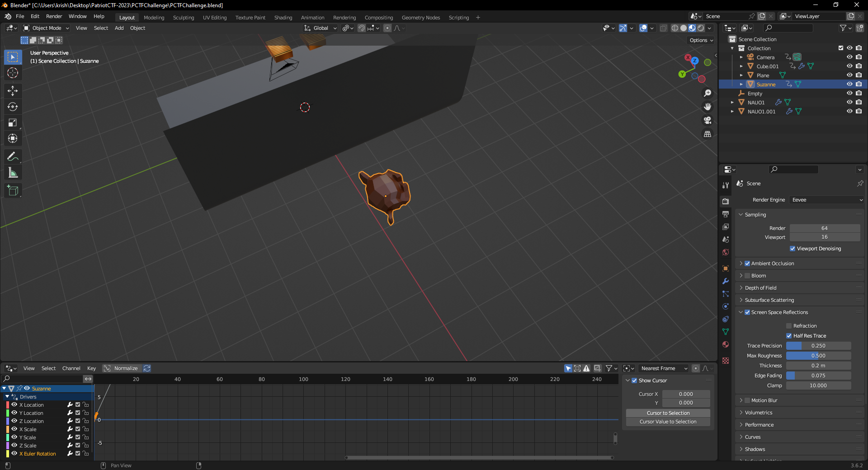The height and width of the screenshot is (470, 868).
Task: Open Object Data properties tab icon
Action: (x=726, y=332)
